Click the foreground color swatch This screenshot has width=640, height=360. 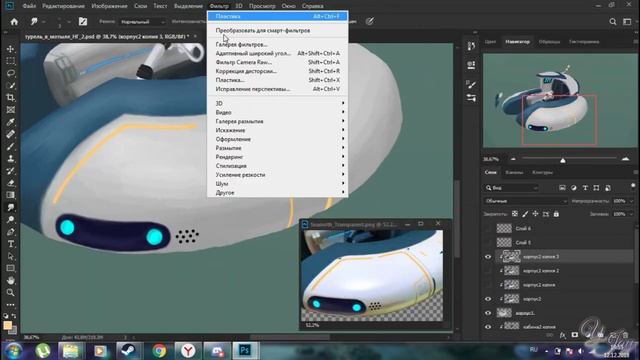click(x=7, y=325)
